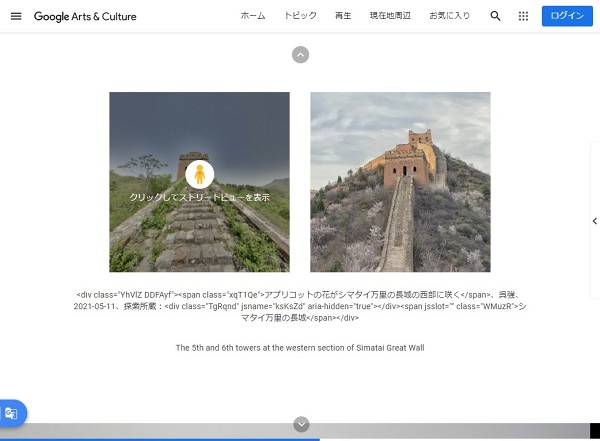Open the Great Wall watchtower photo

coord(400,182)
